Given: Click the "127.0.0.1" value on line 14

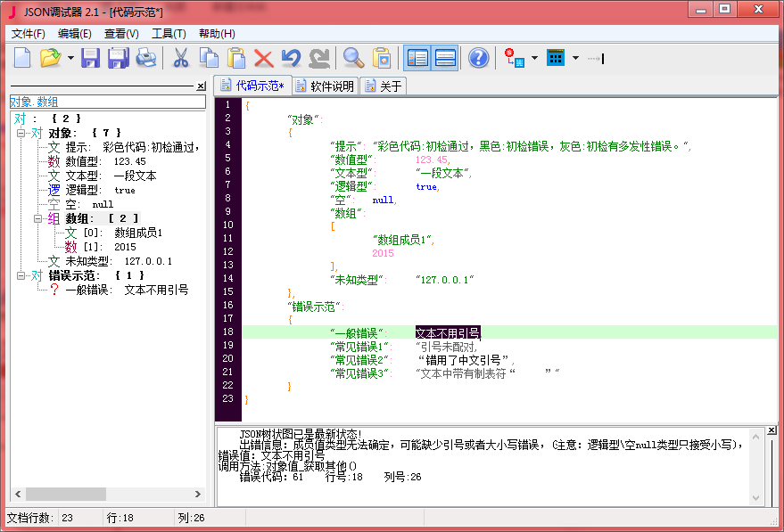Looking at the screenshot, I should coord(445,280).
